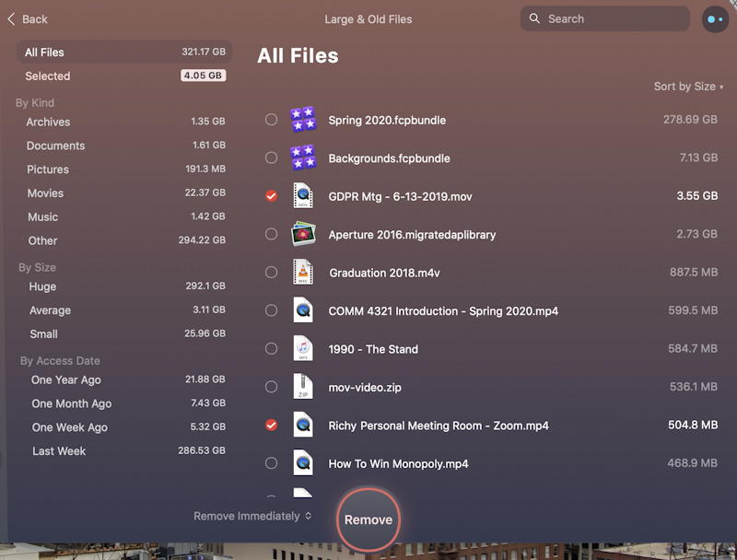Click the mov-video.zip file name

[x=365, y=388]
